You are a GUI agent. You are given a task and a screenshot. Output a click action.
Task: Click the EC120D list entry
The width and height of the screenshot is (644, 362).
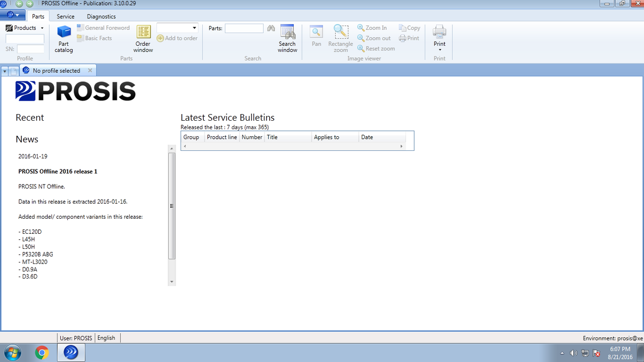pyautogui.click(x=30, y=232)
